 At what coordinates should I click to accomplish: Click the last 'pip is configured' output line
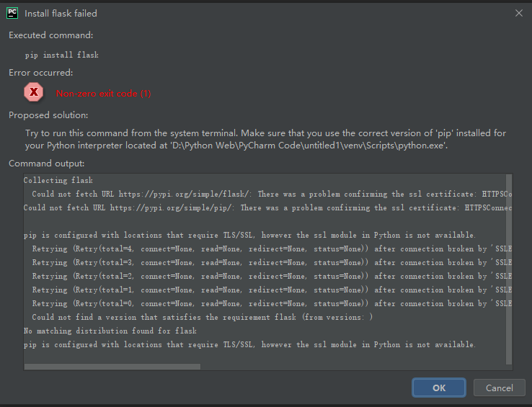pos(249,345)
